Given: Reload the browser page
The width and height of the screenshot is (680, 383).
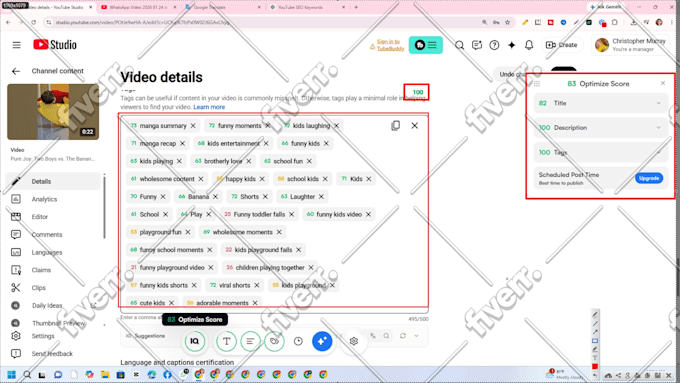Looking at the screenshot, I should (33, 22).
